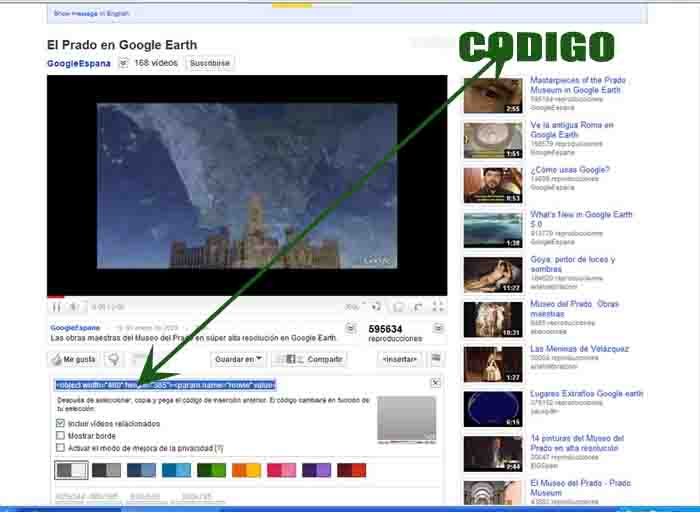The height and width of the screenshot is (512, 700).
Task: Enable the Mostrar borde checkbox
Action: [x=61, y=435]
